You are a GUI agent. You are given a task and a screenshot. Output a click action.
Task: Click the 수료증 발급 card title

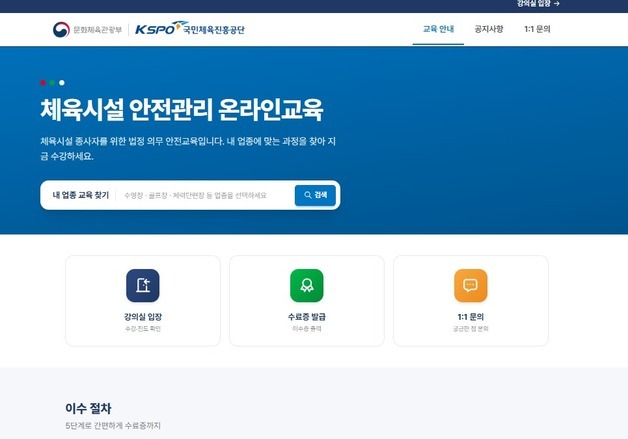coord(307,317)
